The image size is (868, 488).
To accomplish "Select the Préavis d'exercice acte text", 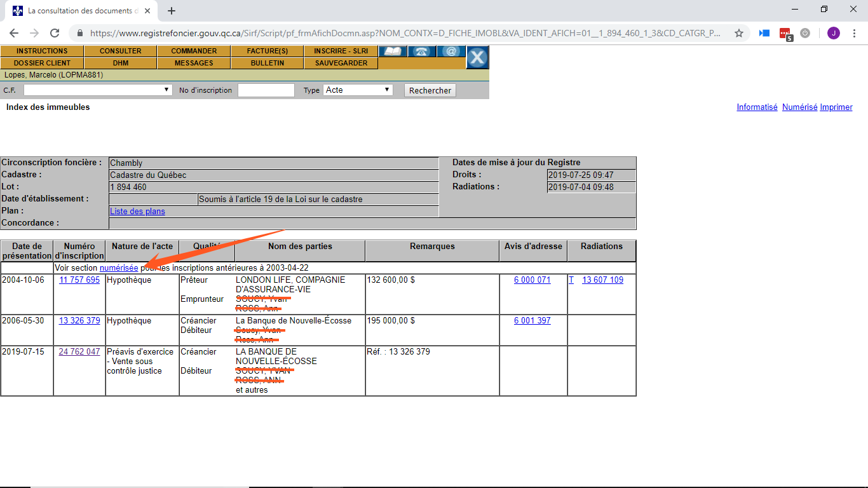I will tap(140, 362).
